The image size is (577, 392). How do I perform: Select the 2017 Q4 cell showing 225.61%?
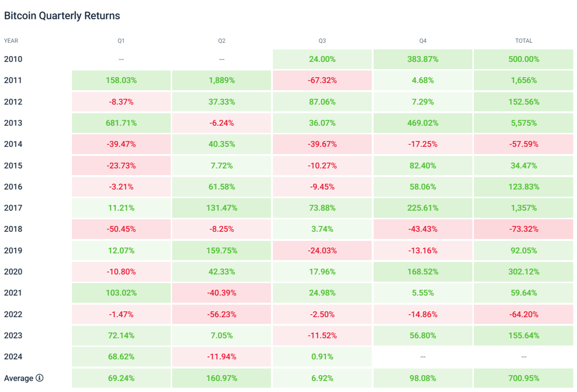pos(423,208)
